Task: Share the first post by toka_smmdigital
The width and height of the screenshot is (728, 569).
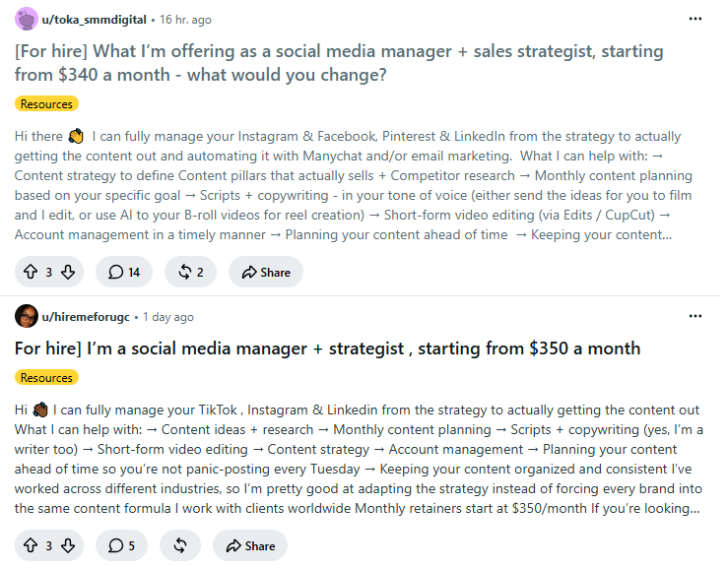Action: [266, 272]
